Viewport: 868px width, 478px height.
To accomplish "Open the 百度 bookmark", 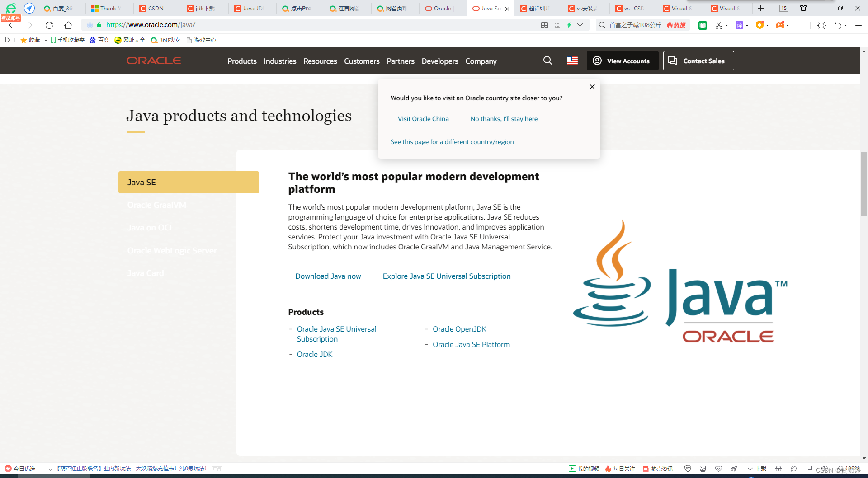I will click(99, 40).
